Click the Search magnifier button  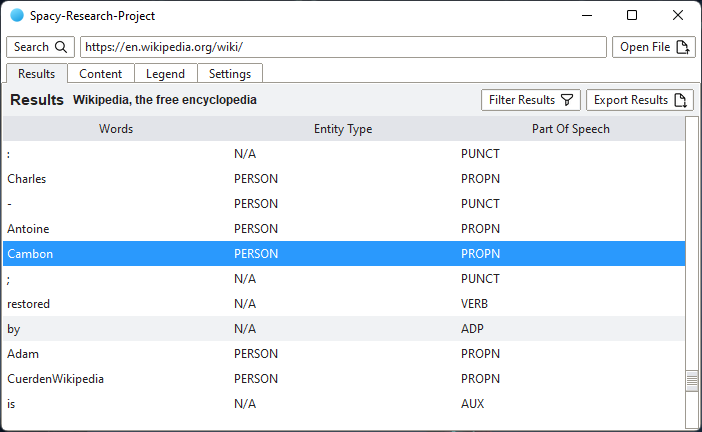(40, 47)
